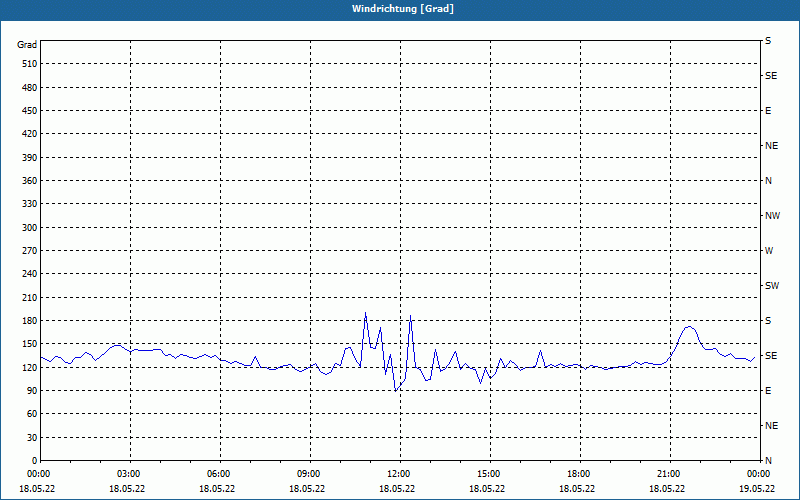Select the NE compass label level with 390
The image size is (800, 500).
coord(771,146)
